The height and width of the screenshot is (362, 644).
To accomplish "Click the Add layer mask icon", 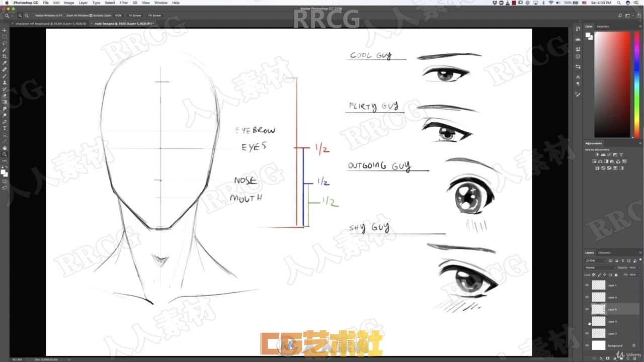I will pyautogui.click(x=607, y=358).
